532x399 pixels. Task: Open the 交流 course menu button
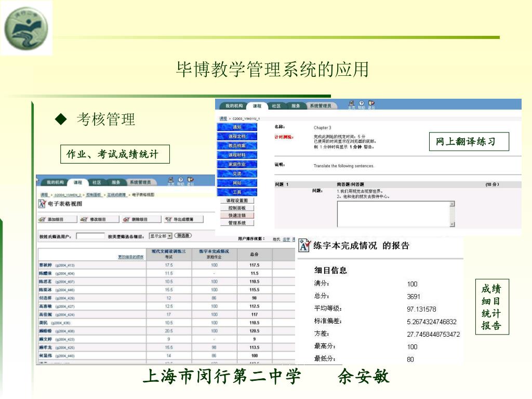[237, 174]
